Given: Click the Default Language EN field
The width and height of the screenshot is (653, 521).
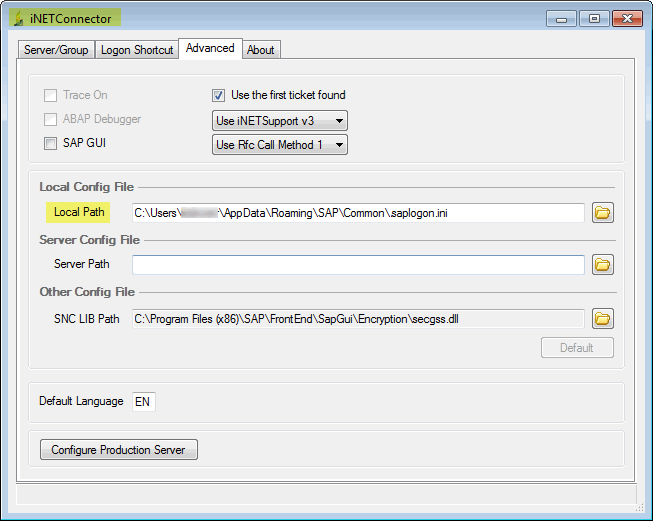Looking at the screenshot, I should pyautogui.click(x=144, y=401).
